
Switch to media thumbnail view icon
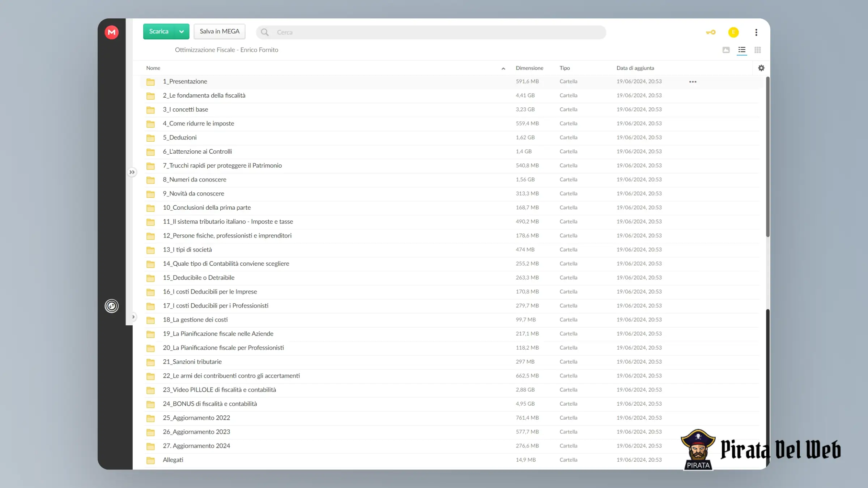point(726,50)
